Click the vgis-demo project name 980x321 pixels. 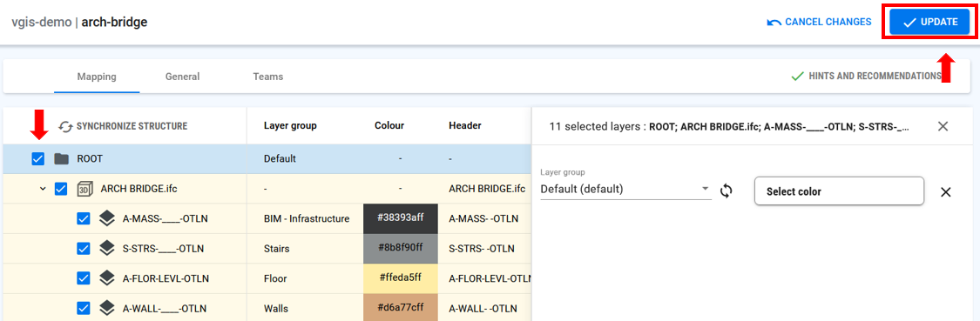(x=43, y=23)
